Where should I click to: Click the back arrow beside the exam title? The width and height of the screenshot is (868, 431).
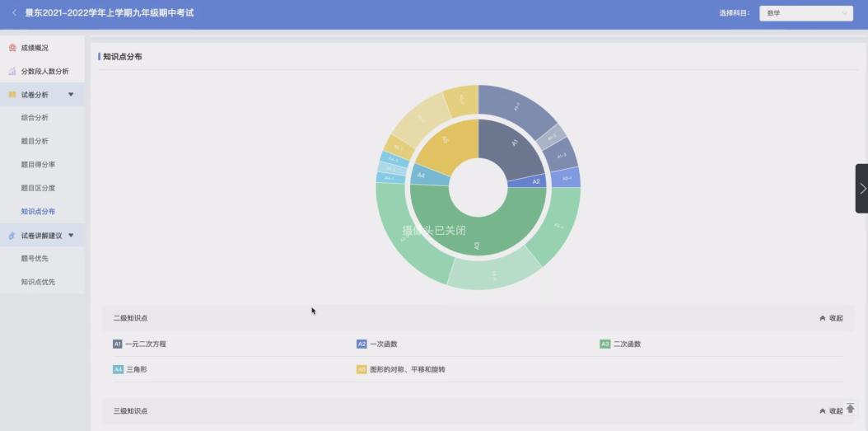click(x=14, y=12)
